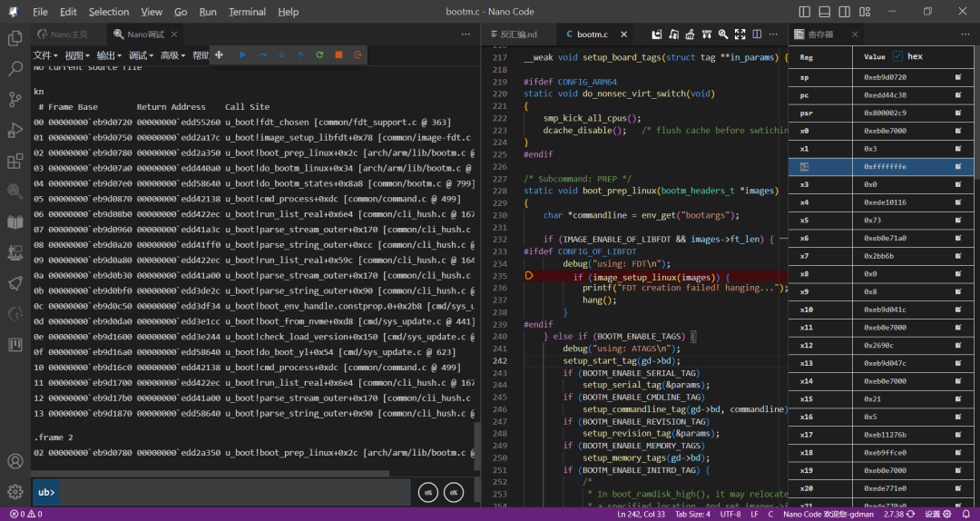
Task: Click the second round button beside command input
Action: pos(454,493)
